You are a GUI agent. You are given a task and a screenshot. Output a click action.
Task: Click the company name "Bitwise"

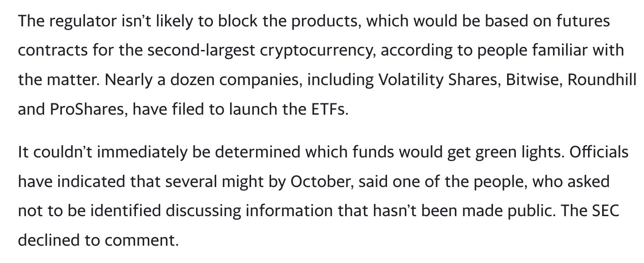point(540,80)
